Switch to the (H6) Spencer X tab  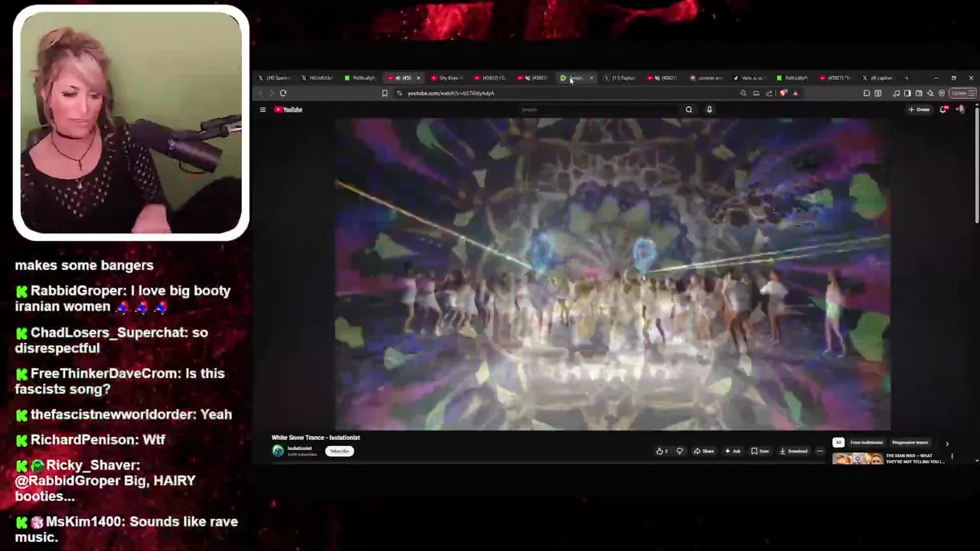275,78
